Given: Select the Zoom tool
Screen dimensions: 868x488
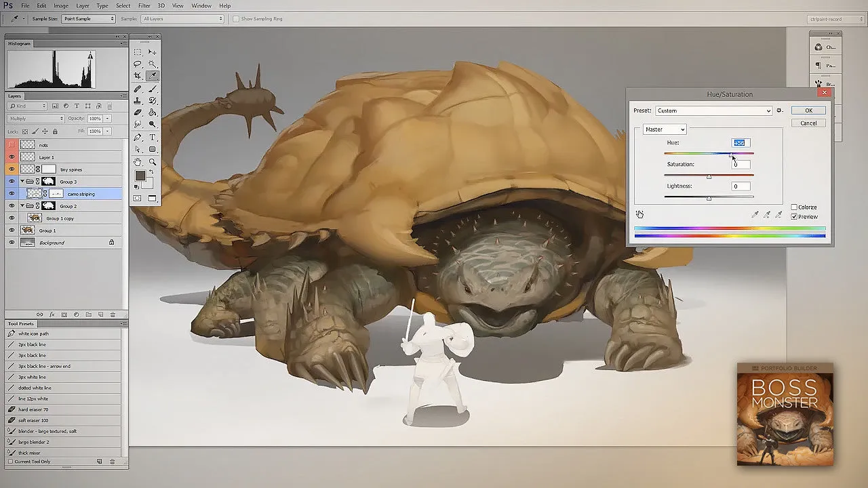Looking at the screenshot, I should [x=153, y=162].
